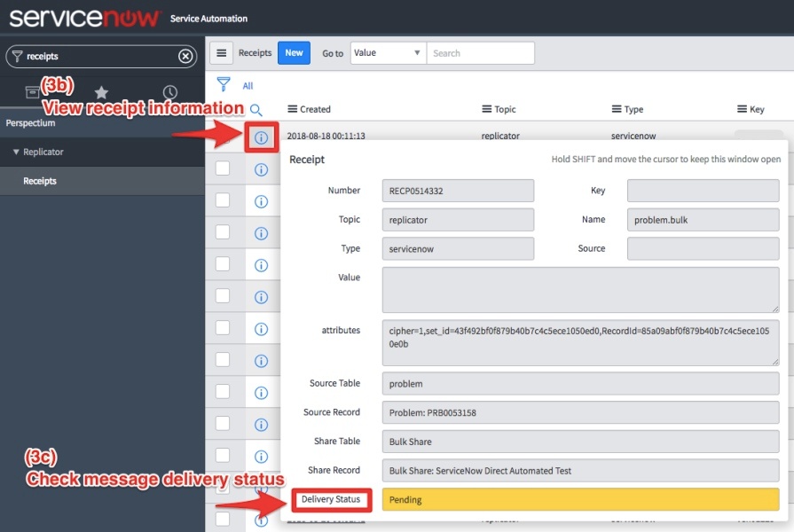Click the Share Record field

pyautogui.click(x=580, y=470)
